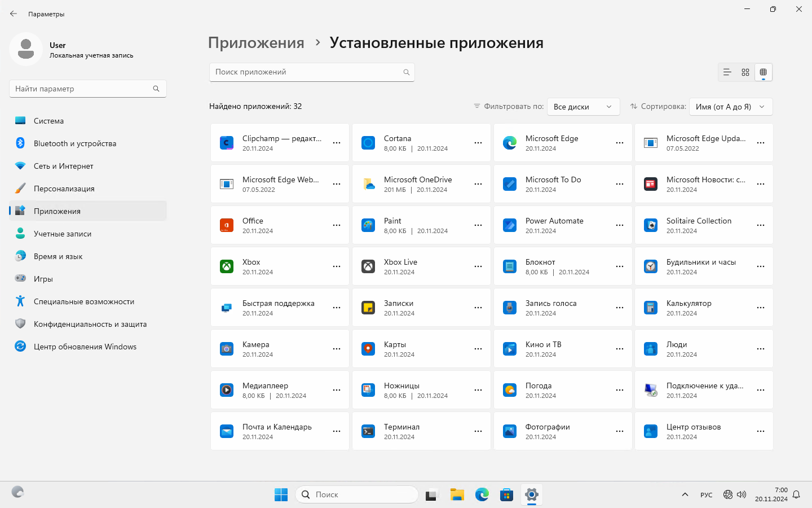The height and width of the screenshot is (508, 812).
Task: Click the Solitaire Collection app icon
Action: 651,225
